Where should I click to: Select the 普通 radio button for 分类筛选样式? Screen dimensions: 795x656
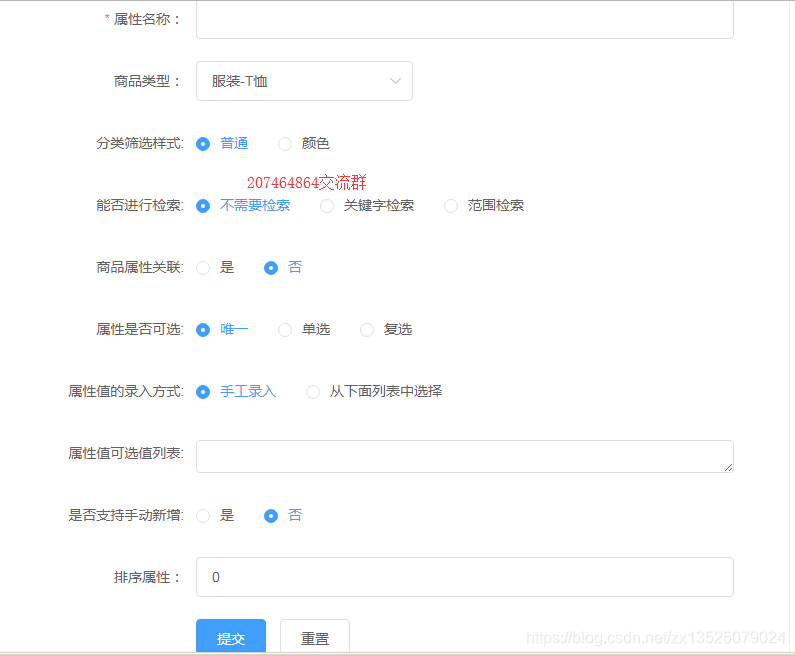pos(203,144)
